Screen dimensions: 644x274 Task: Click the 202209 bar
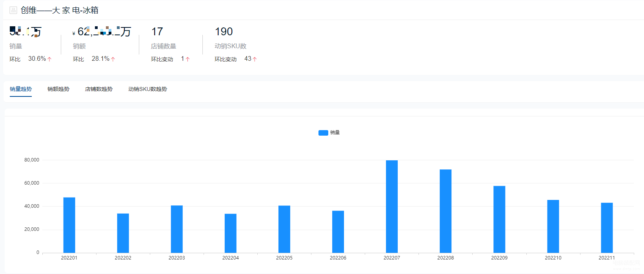point(499,220)
